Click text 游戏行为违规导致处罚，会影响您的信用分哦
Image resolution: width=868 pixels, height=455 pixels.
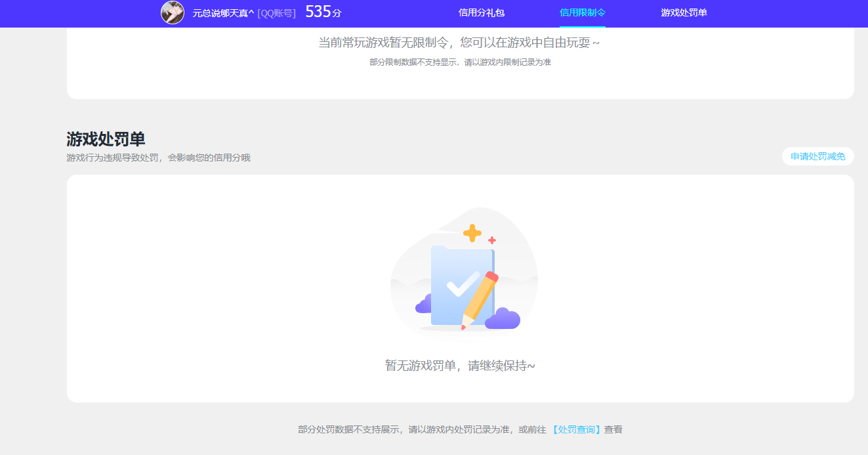(x=158, y=158)
